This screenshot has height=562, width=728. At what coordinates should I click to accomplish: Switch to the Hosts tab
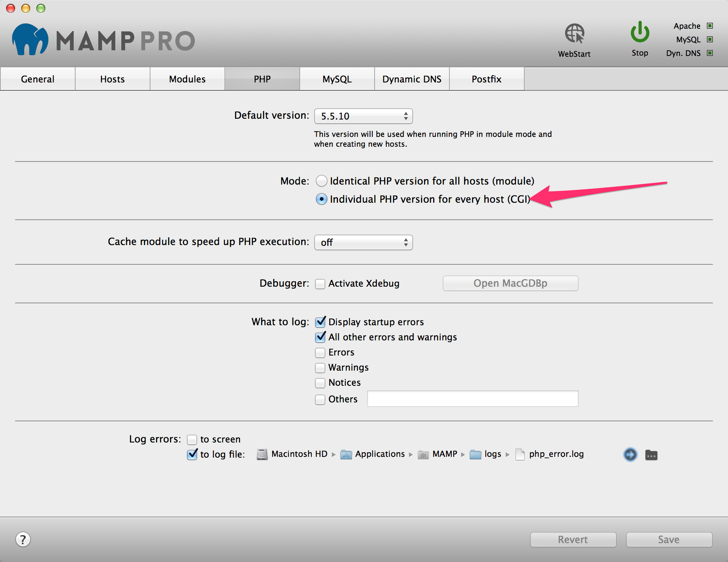[x=113, y=79]
